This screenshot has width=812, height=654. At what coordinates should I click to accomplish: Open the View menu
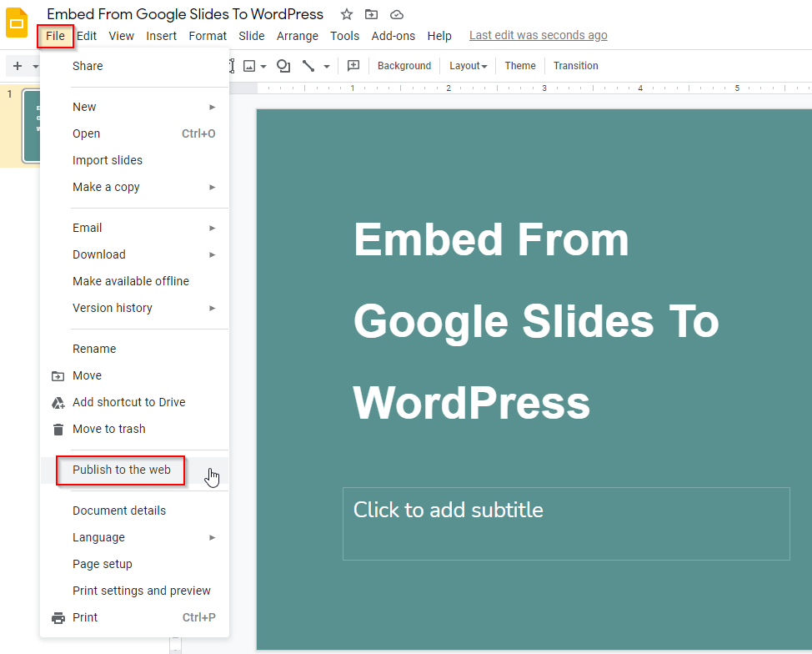point(121,36)
